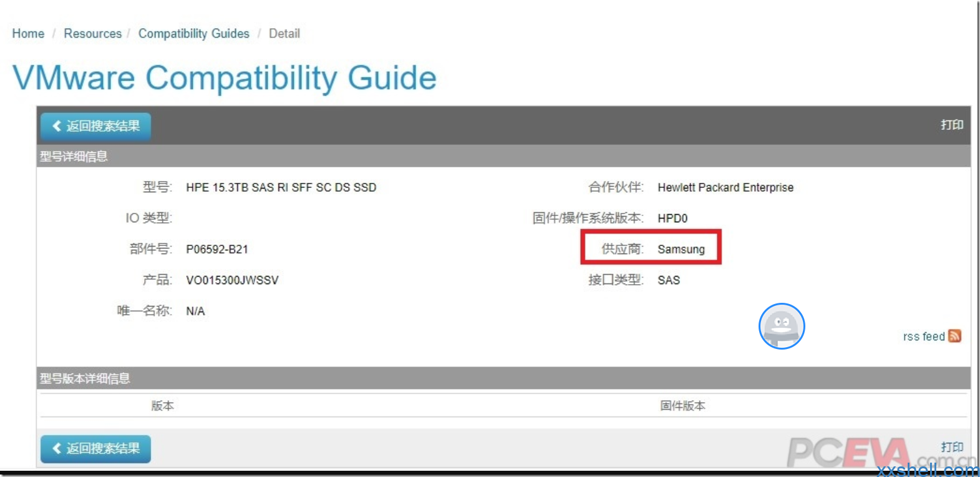Viewport: 980px width, 477px height.
Task: Click the 固件版本 column header
Action: (x=682, y=406)
